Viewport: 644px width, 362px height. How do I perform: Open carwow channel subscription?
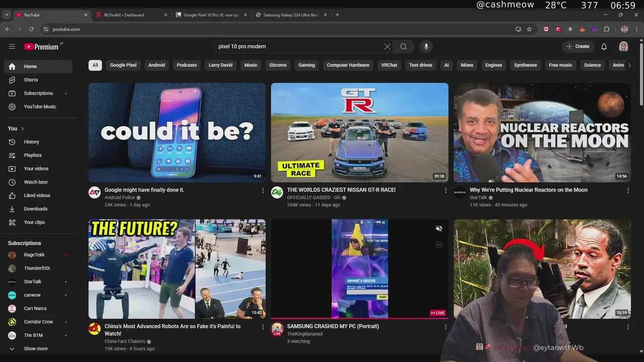click(38, 295)
